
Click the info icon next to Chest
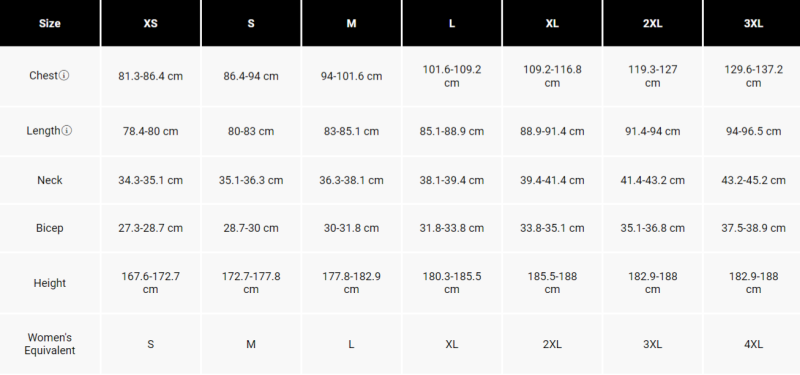coord(64,76)
